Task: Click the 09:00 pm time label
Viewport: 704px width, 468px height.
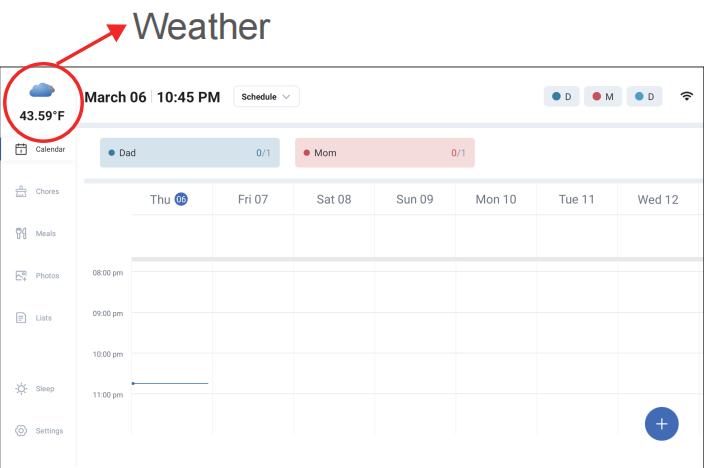Action: click(x=108, y=313)
